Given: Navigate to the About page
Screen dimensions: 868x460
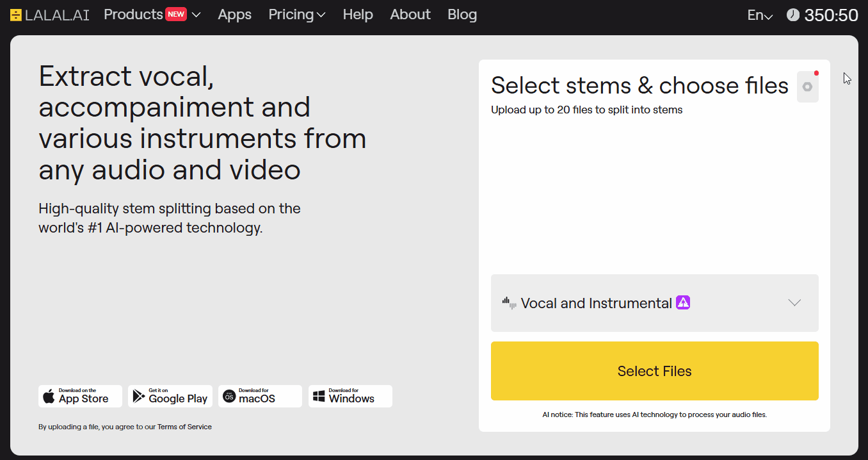Looking at the screenshot, I should 410,15.
